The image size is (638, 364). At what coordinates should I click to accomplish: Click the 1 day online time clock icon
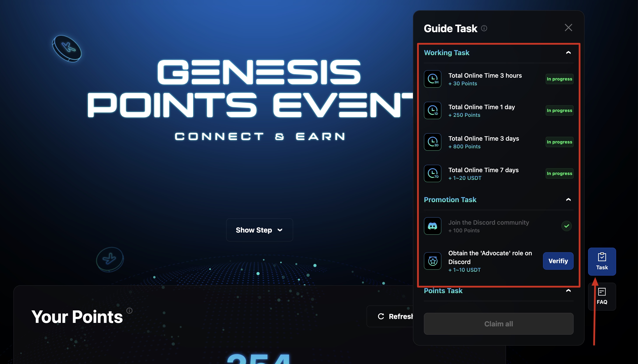pos(433,110)
